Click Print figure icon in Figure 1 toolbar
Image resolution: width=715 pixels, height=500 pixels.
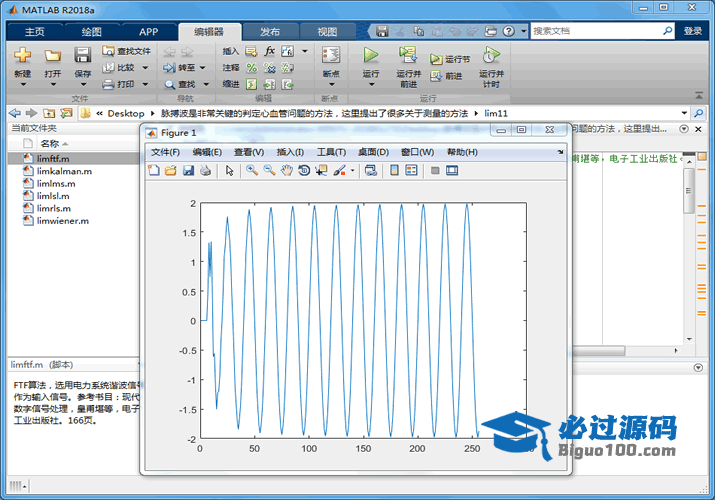[205, 170]
